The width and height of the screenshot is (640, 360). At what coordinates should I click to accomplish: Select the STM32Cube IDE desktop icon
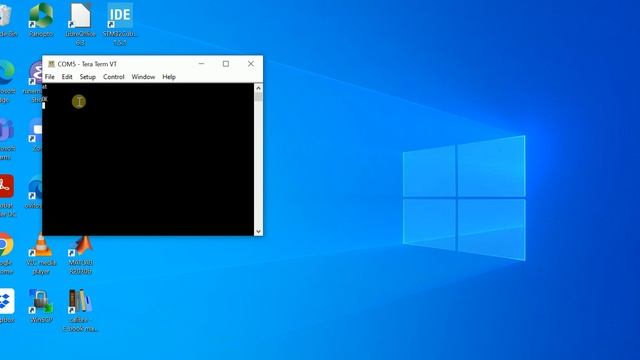[120, 23]
